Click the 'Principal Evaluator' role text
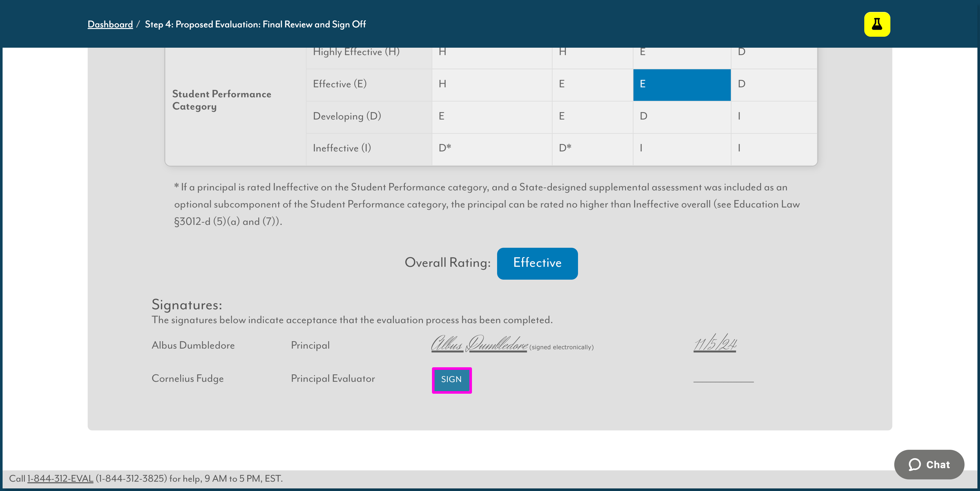 tap(332, 379)
